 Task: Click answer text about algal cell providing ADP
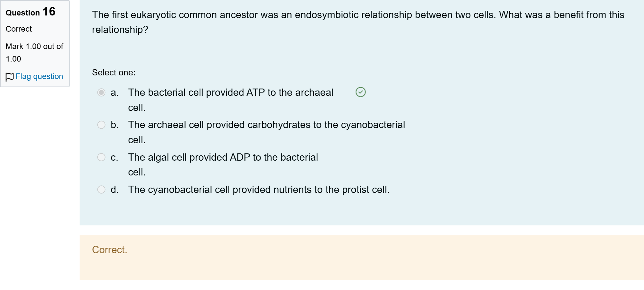pyautogui.click(x=223, y=165)
